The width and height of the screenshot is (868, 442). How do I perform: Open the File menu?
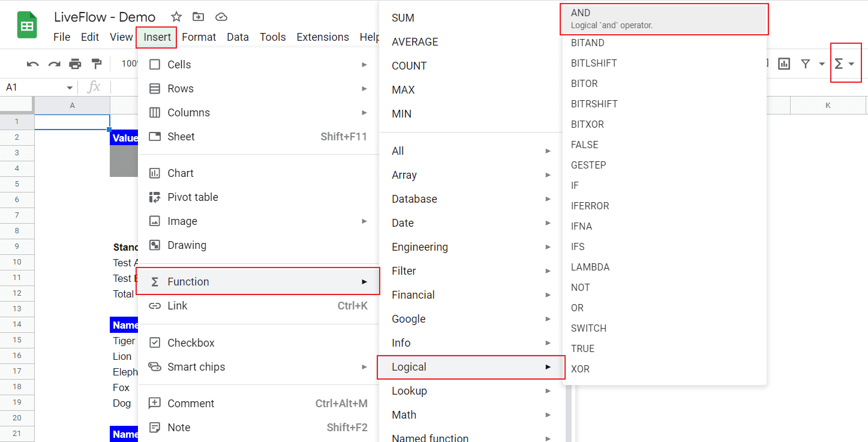click(x=62, y=37)
